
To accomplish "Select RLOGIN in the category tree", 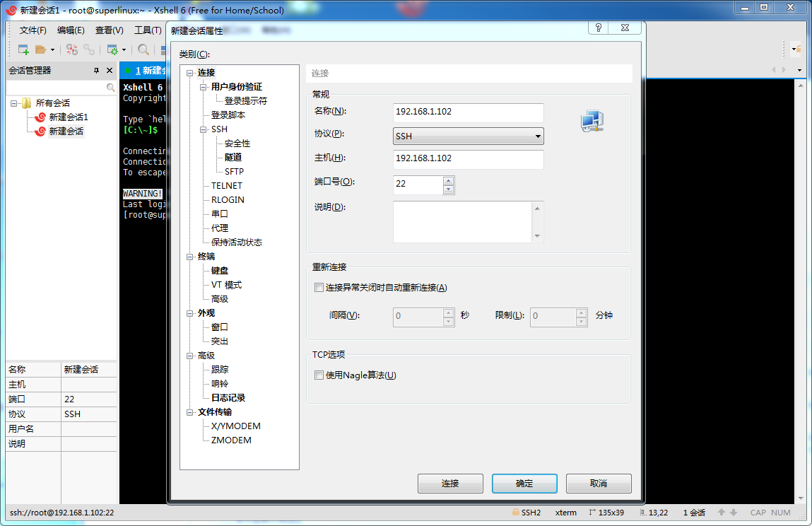I will tap(228, 199).
